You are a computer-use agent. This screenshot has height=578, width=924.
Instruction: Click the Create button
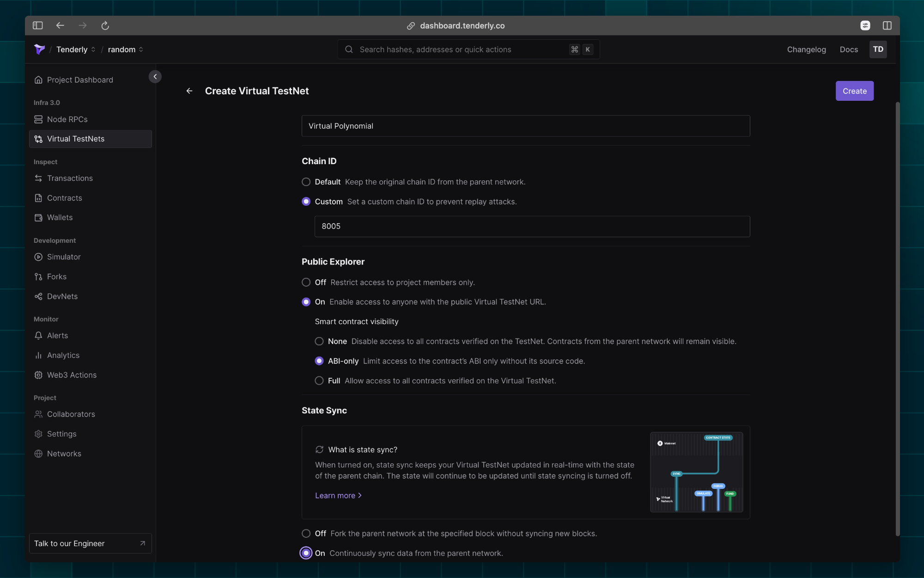pos(854,91)
